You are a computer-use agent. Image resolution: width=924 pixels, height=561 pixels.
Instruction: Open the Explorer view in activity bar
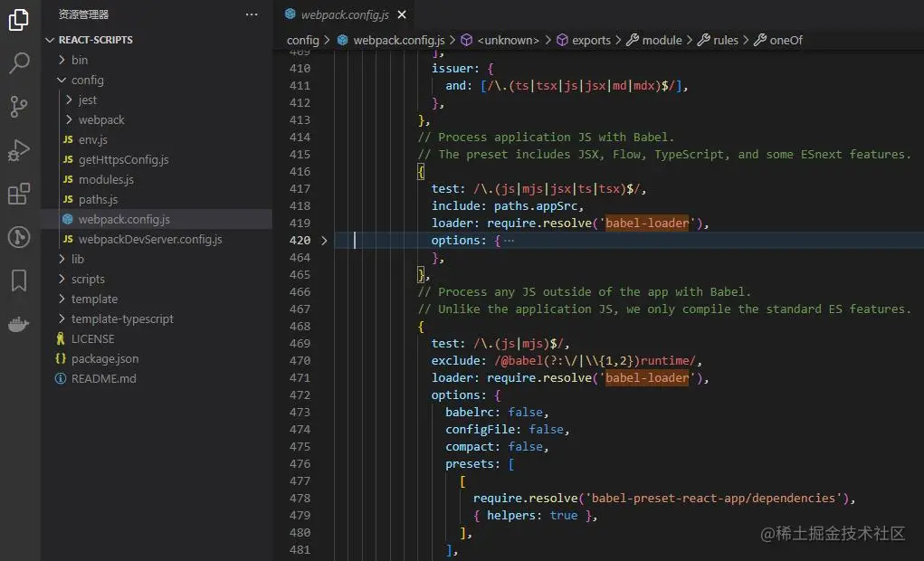19,19
